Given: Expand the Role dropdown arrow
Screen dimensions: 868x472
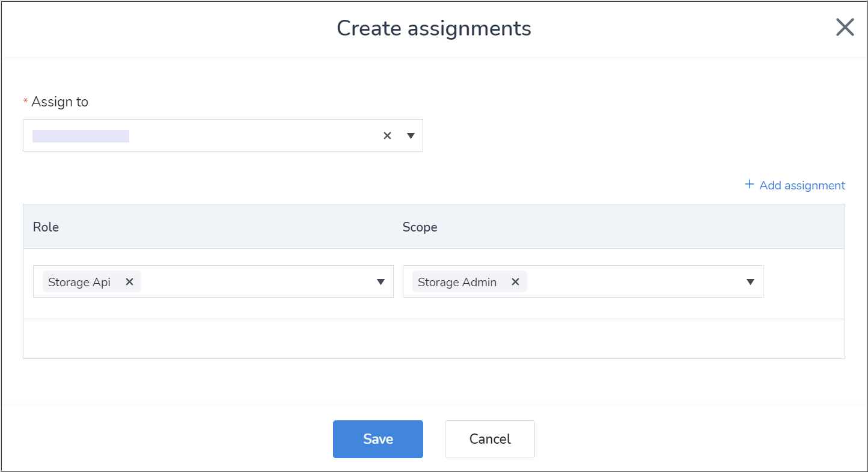Looking at the screenshot, I should point(381,281).
